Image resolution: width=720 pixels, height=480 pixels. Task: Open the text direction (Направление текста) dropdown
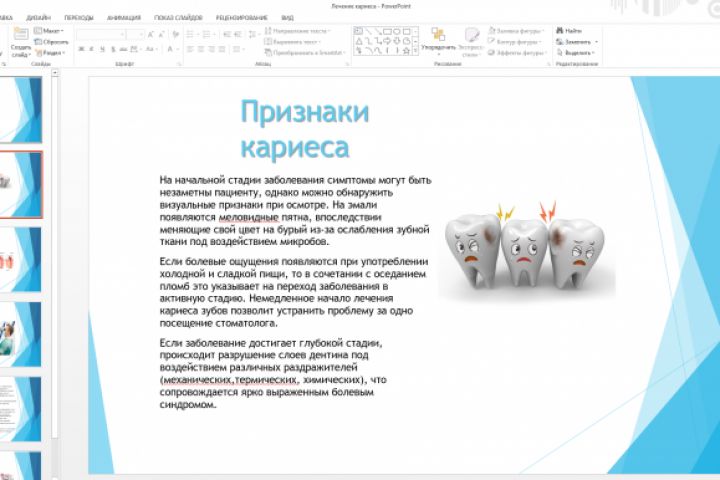[297, 31]
